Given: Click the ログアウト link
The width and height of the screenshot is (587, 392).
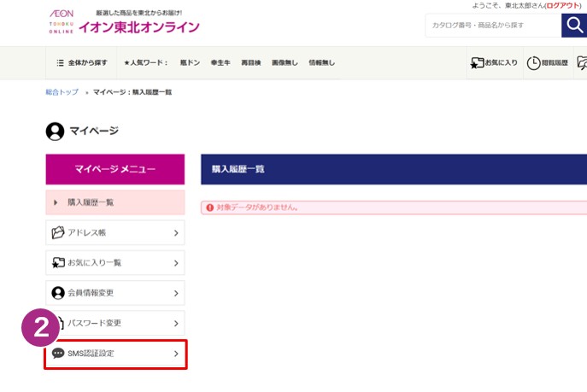Looking at the screenshot, I should point(562,6).
